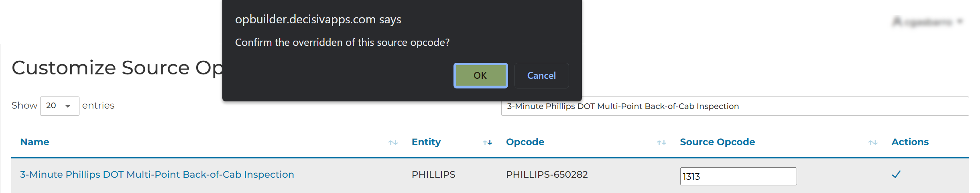This screenshot has width=980, height=193.
Task: Click the sort arrows icon beside Source Opcode
Action: pyautogui.click(x=872, y=142)
